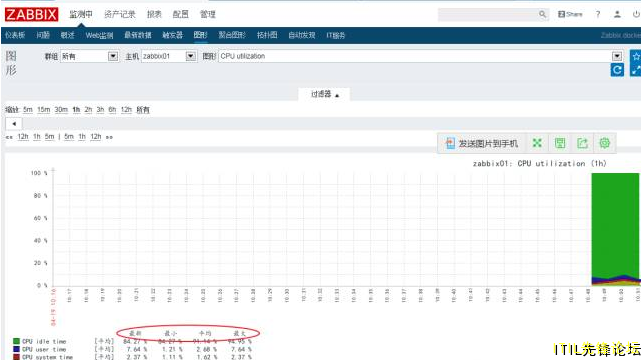Image resolution: width=641 pixels, height=360 pixels.
Task: Open the 主机 dropdown showing zabbix01
Action: 169,56
